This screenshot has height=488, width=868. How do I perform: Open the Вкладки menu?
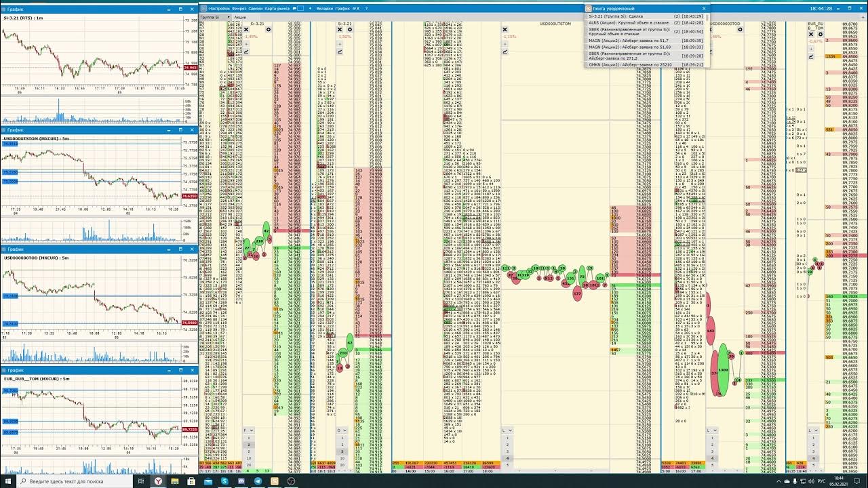325,8
